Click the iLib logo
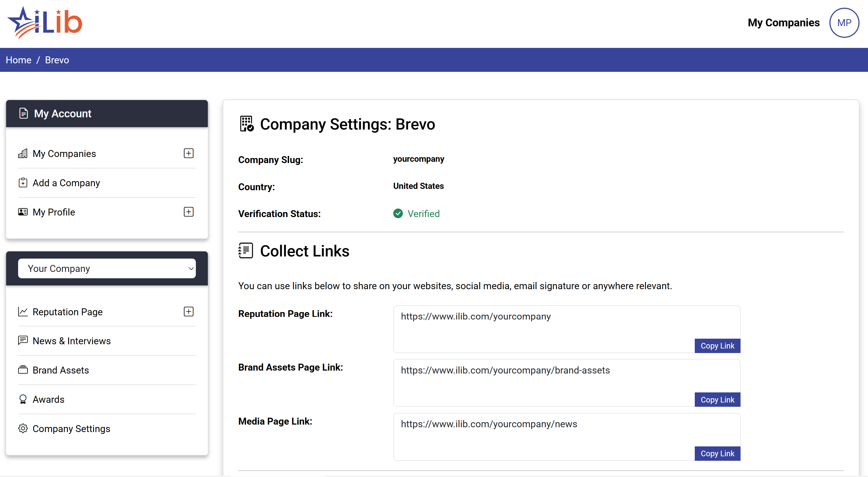Image resolution: width=868 pixels, height=477 pixels. click(x=45, y=23)
